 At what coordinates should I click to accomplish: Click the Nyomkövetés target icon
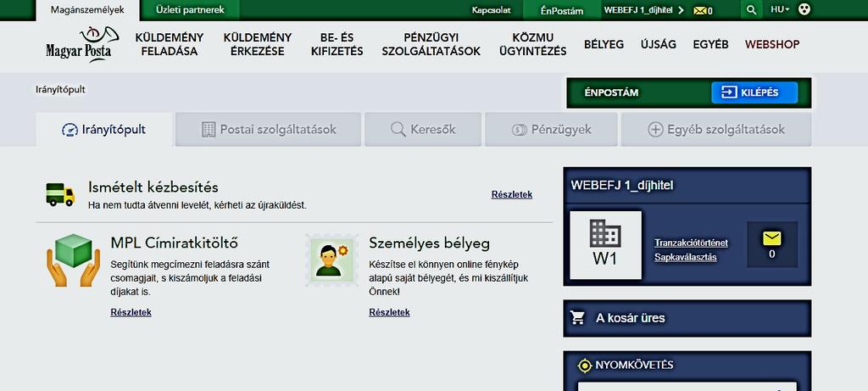coord(585,366)
